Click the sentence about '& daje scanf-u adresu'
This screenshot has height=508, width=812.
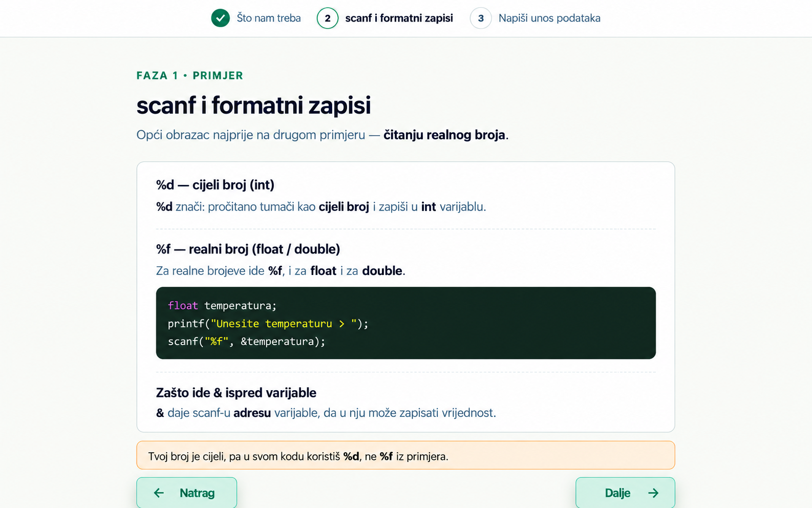click(326, 413)
